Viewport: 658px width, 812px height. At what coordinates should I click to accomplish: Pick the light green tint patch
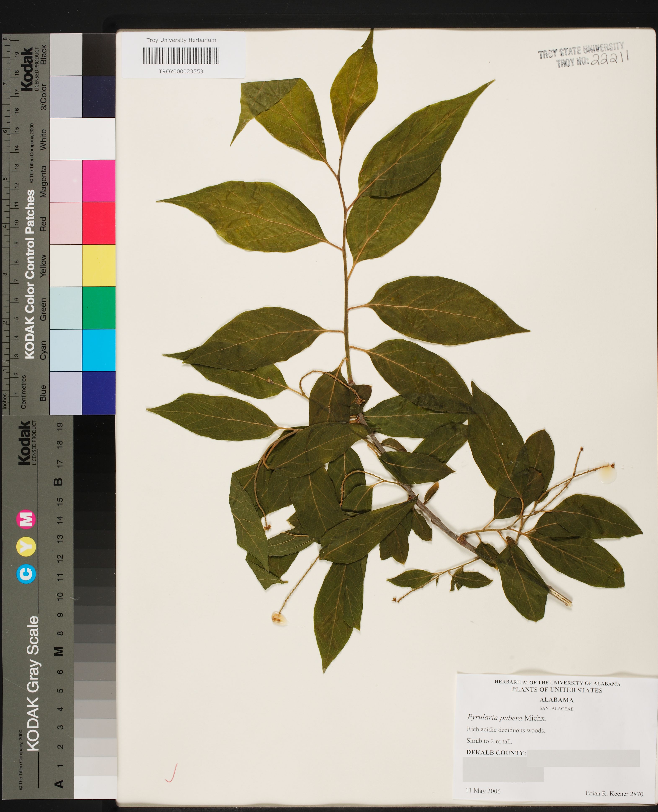coord(66,308)
